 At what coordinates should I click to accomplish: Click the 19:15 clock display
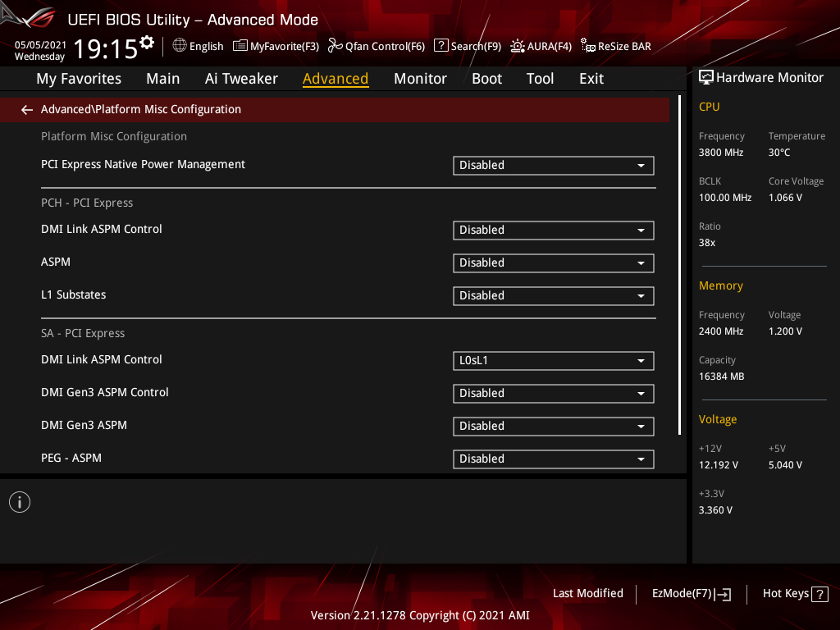[106, 48]
